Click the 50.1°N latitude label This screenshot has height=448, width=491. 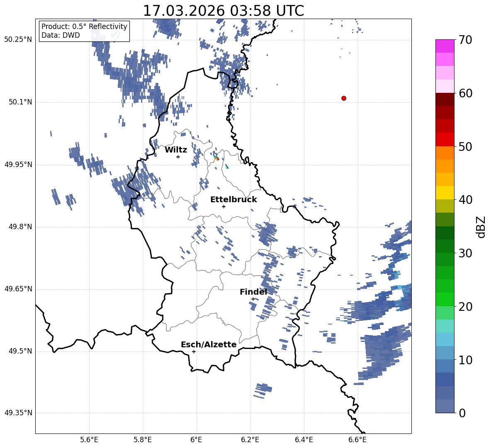pos(20,102)
